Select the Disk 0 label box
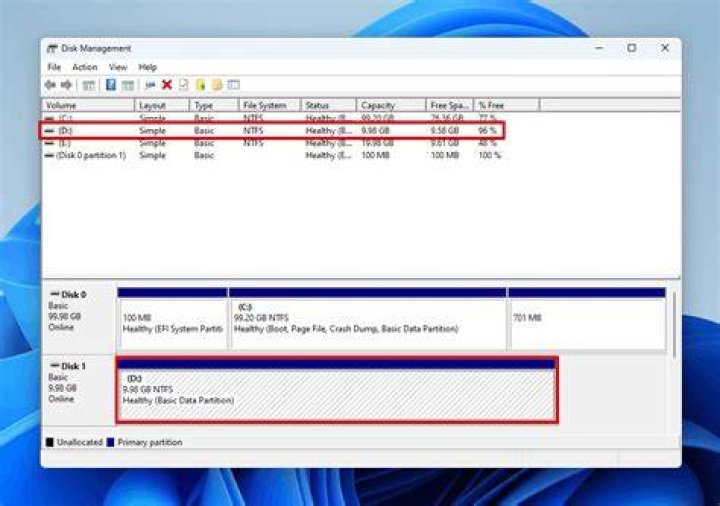Screen dimensions: 720x506 point(78,319)
